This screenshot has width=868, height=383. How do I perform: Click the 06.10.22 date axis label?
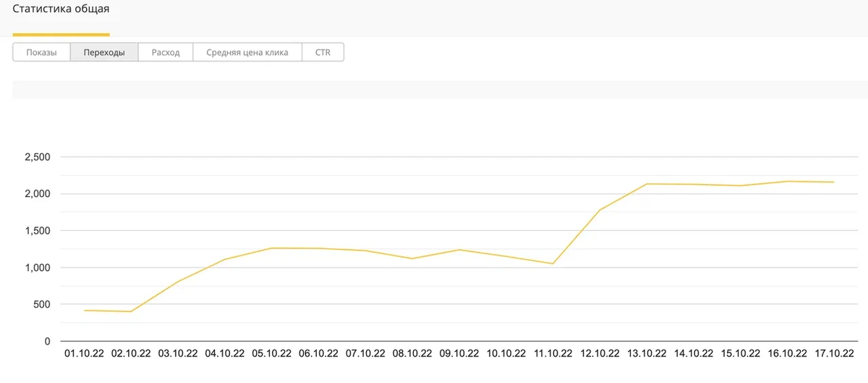(x=318, y=354)
